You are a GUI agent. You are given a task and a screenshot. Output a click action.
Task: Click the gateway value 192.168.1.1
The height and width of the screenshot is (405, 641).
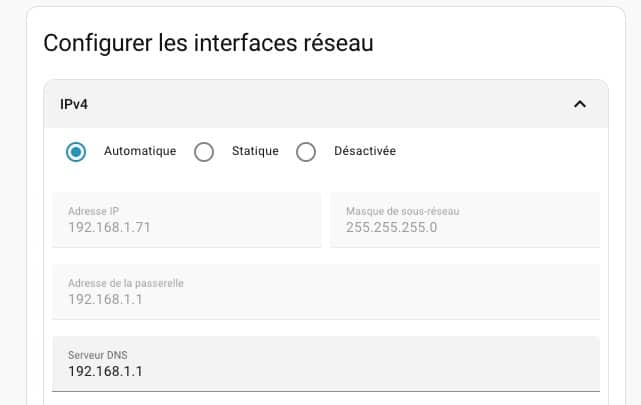pos(106,299)
